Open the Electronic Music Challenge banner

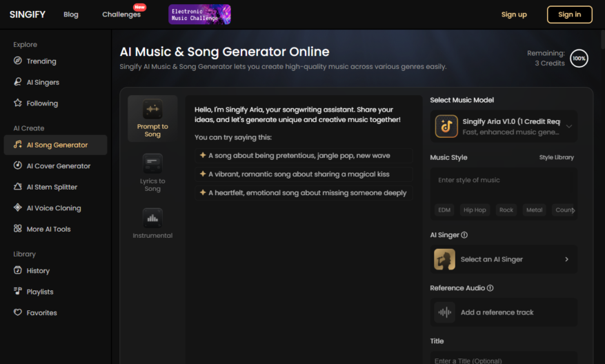click(x=199, y=14)
